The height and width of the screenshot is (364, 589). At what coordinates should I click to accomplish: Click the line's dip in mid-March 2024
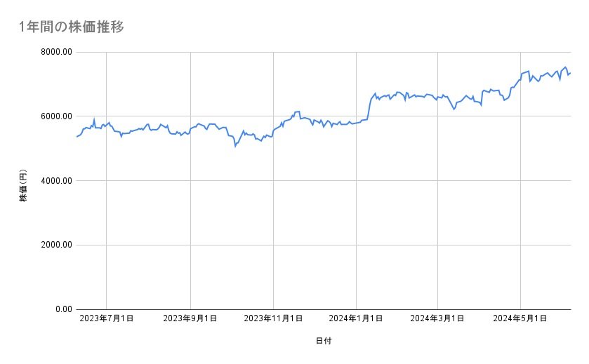454,109
